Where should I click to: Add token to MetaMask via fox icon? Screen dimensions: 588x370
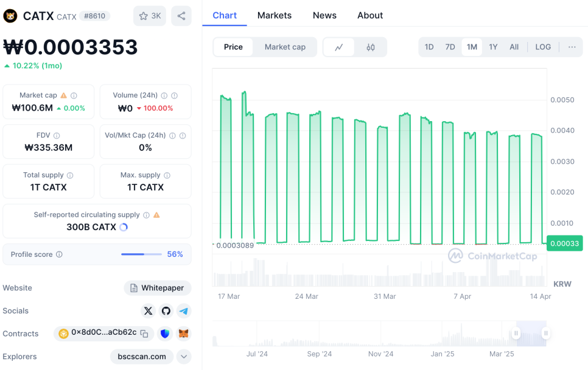click(183, 333)
